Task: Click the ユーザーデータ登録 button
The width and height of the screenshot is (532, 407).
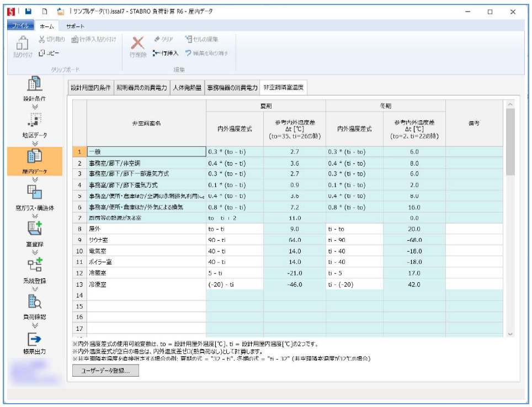Action: (x=106, y=371)
